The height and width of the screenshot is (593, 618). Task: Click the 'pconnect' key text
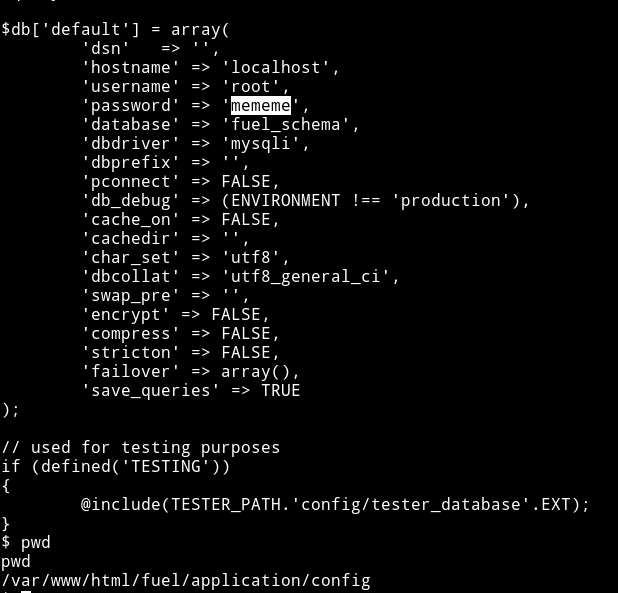pyautogui.click(x=130, y=182)
